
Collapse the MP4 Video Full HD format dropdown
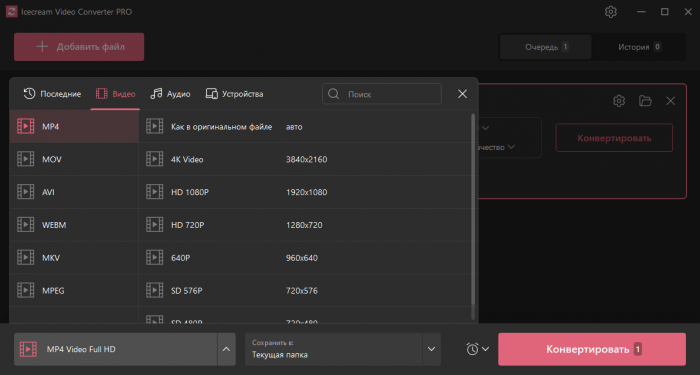[226, 349]
